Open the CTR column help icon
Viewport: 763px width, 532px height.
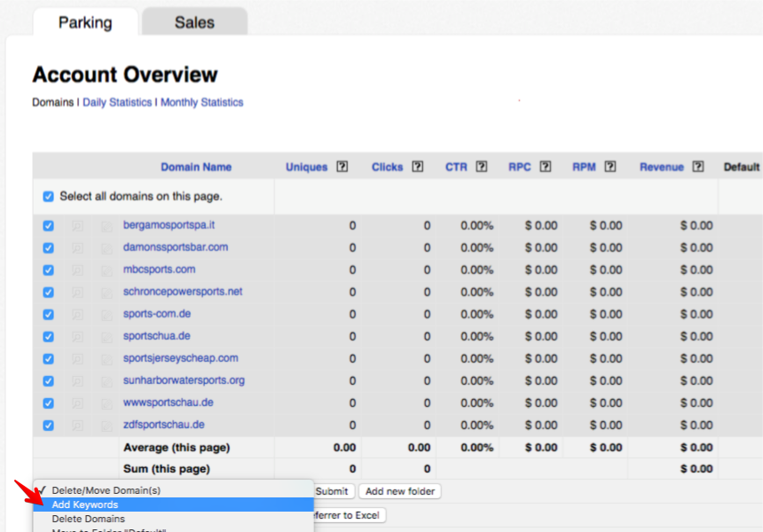pyautogui.click(x=482, y=167)
